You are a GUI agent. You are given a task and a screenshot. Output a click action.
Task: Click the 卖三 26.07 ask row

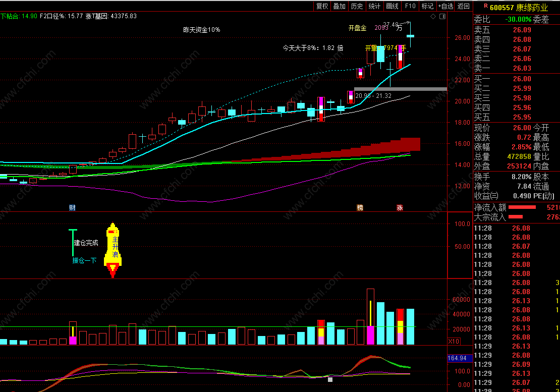point(502,49)
